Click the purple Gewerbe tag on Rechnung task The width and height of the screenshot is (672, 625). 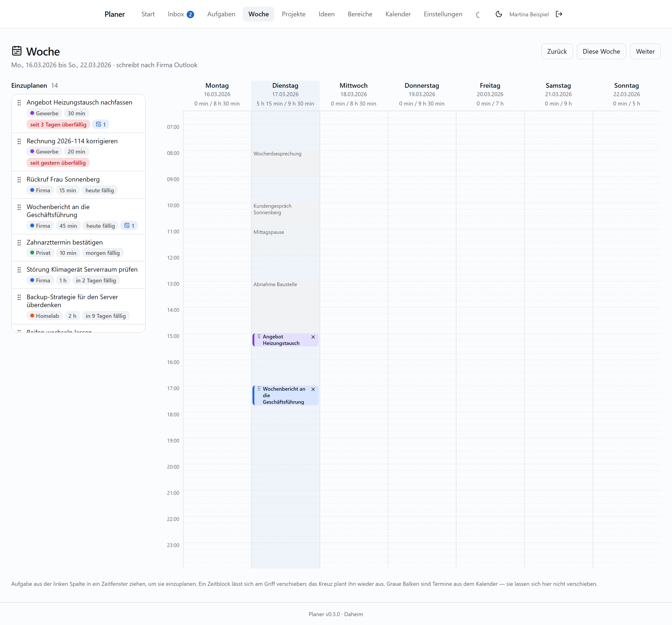click(44, 152)
